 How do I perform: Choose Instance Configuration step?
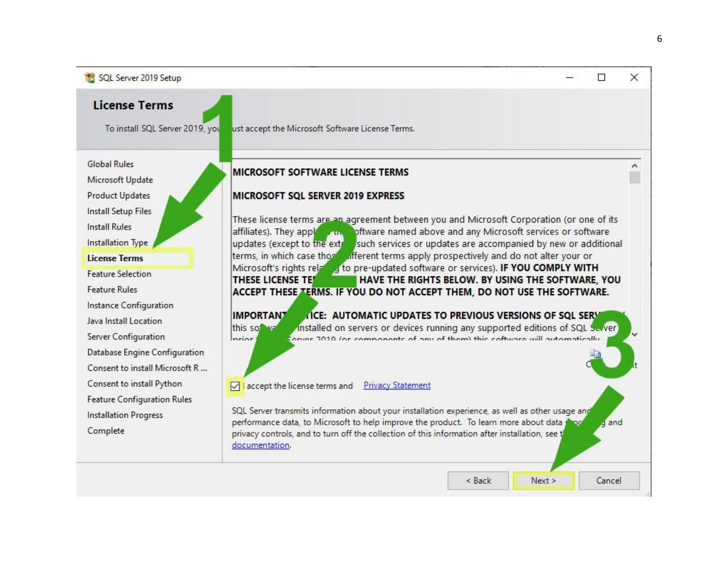[x=130, y=306]
